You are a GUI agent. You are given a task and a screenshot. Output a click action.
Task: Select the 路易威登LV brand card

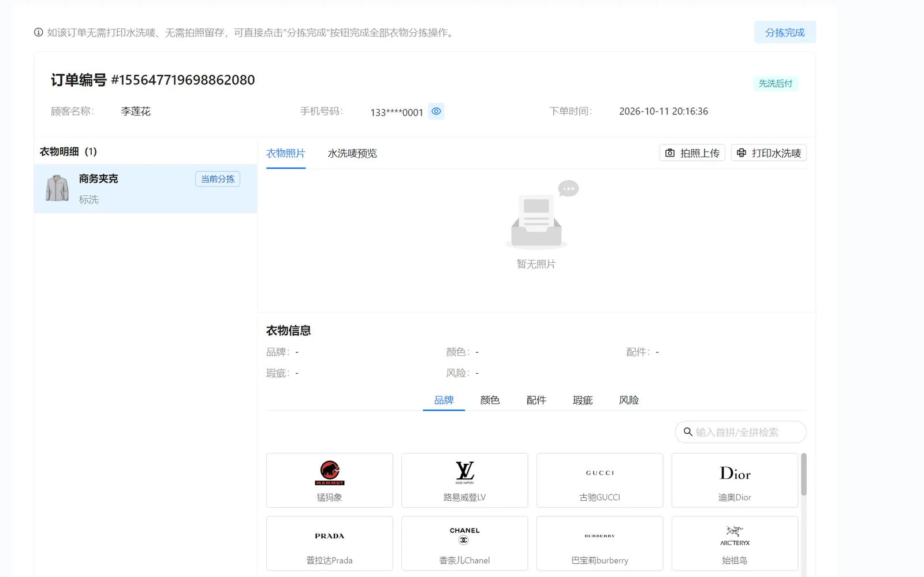coord(465,480)
